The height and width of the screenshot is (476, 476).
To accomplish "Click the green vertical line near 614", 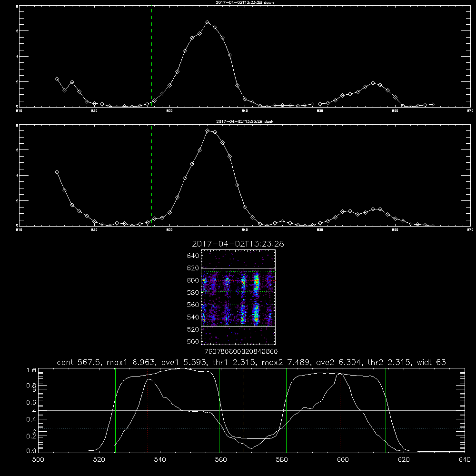I will [x=386, y=410].
